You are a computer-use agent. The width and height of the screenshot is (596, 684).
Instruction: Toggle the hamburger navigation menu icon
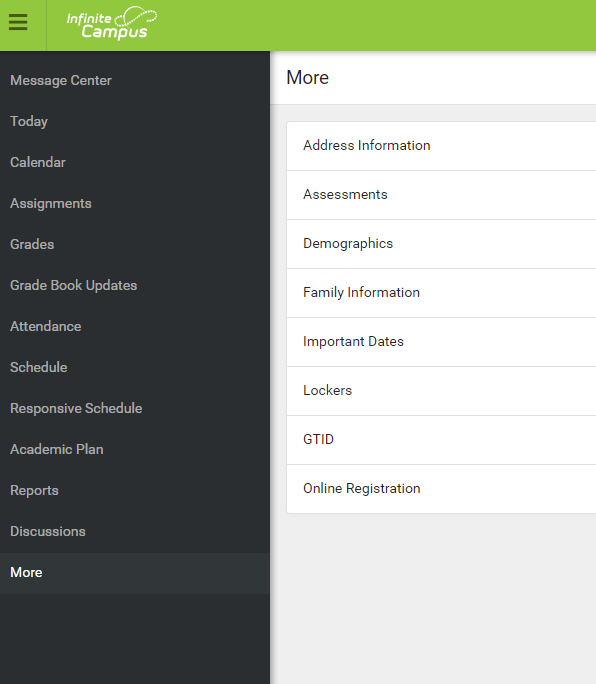[18, 22]
